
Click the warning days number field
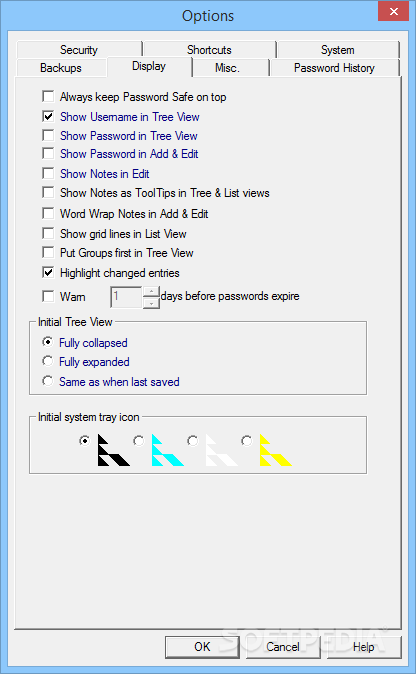[x=126, y=297]
